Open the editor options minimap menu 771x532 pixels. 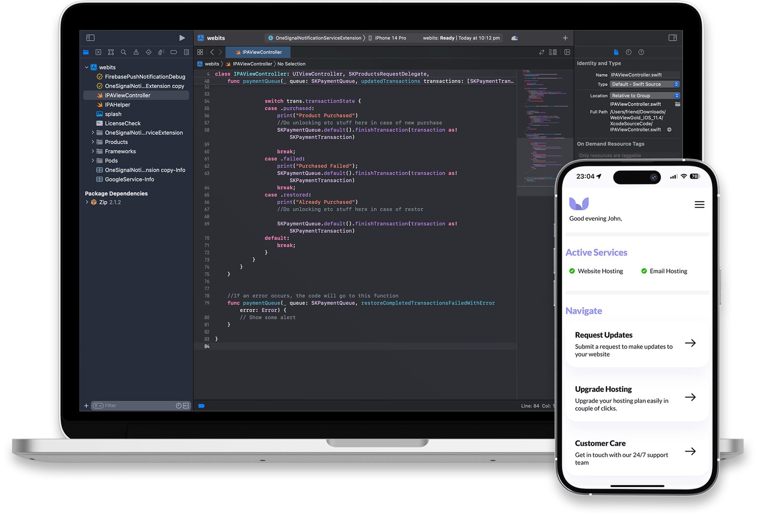tap(553, 52)
